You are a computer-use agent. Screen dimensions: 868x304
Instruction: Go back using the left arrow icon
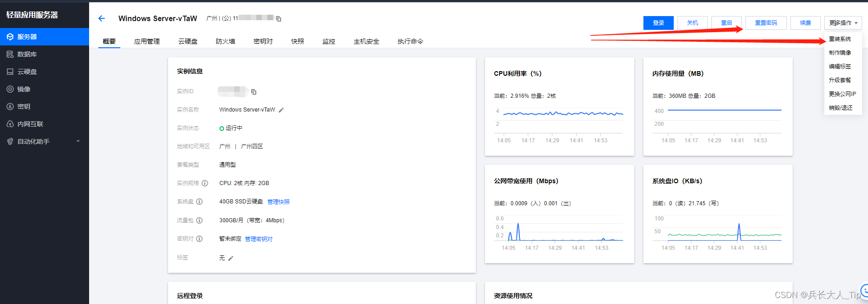(101, 18)
